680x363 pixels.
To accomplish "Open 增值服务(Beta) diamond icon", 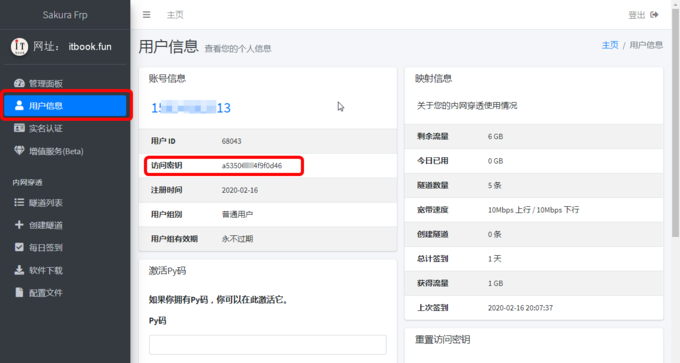I will pos(19,150).
